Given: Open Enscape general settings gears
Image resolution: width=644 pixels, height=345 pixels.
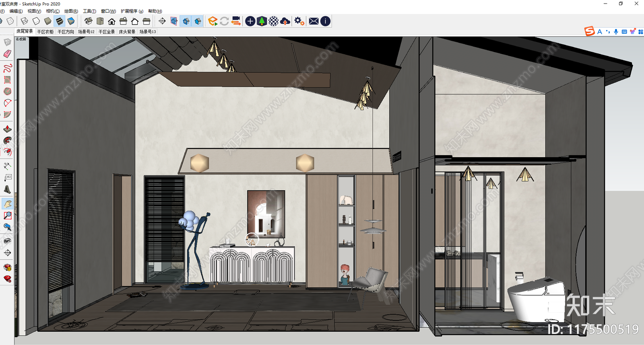Looking at the screenshot, I should (299, 21).
